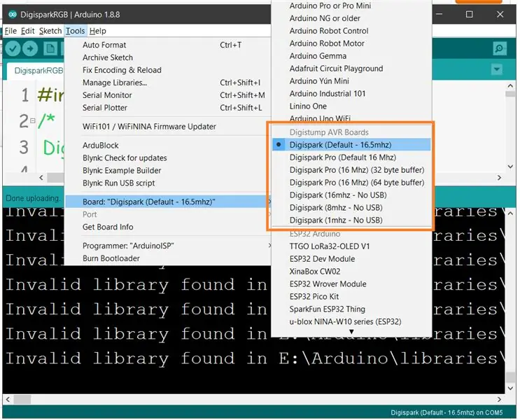The image size is (520, 420).
Task: Choose TTGO LoRa32-OLED V1 board
Action: (351, 246)
